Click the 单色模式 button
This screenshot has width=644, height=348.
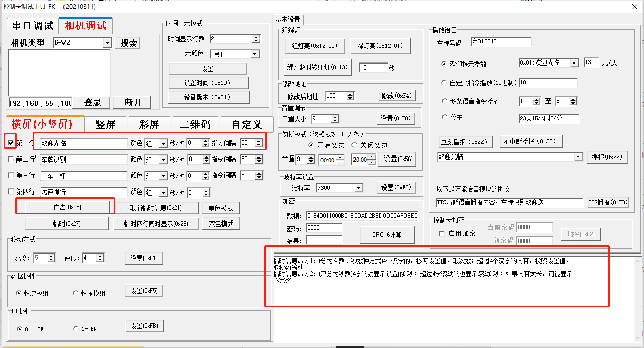(x=221, y=208)
